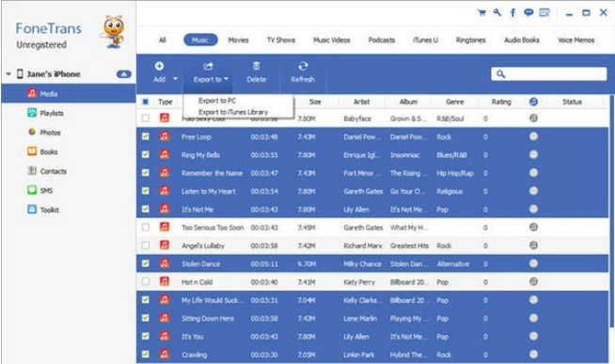Screen dimensions: 615x364
Task: Click the Delete trash icon
Action: 256,66
